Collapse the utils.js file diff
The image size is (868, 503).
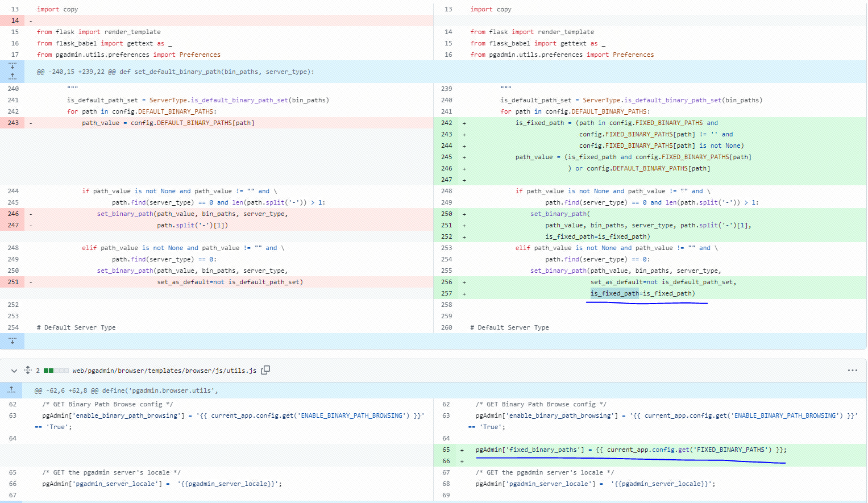(14, 371)
